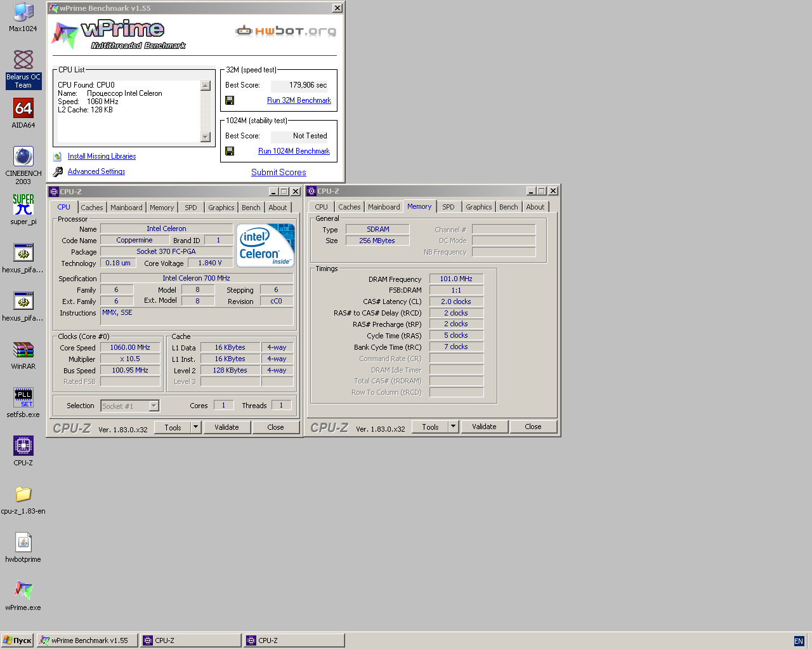
Task: Click CPU List scrollbar down arrow
Action: point(206,137)
